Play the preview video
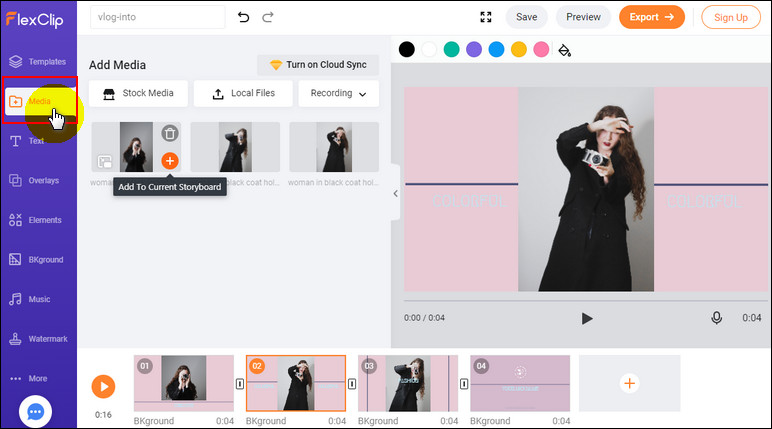 pos(586,318)
